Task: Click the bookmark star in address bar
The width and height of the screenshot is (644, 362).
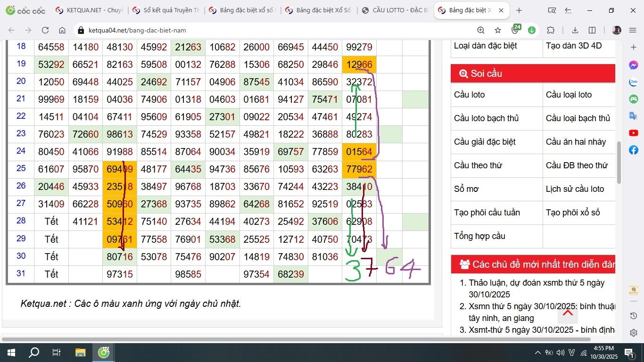Action: (498, 30)
